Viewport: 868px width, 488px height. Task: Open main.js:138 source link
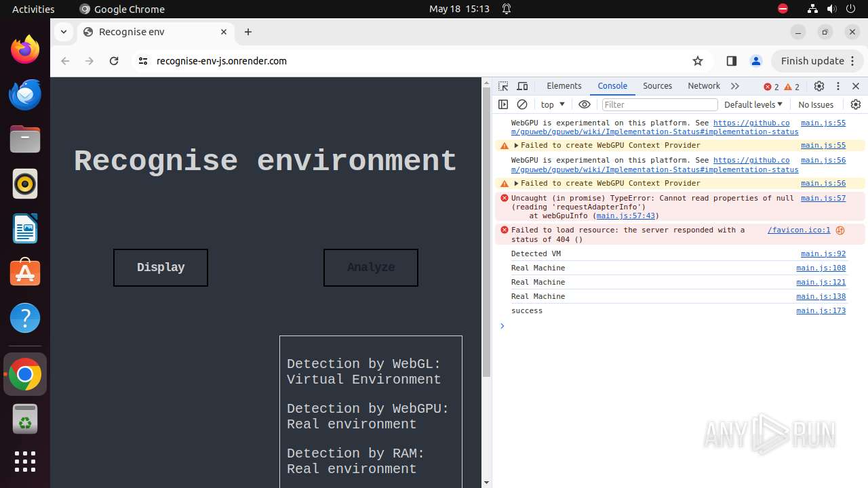(821, 296)
